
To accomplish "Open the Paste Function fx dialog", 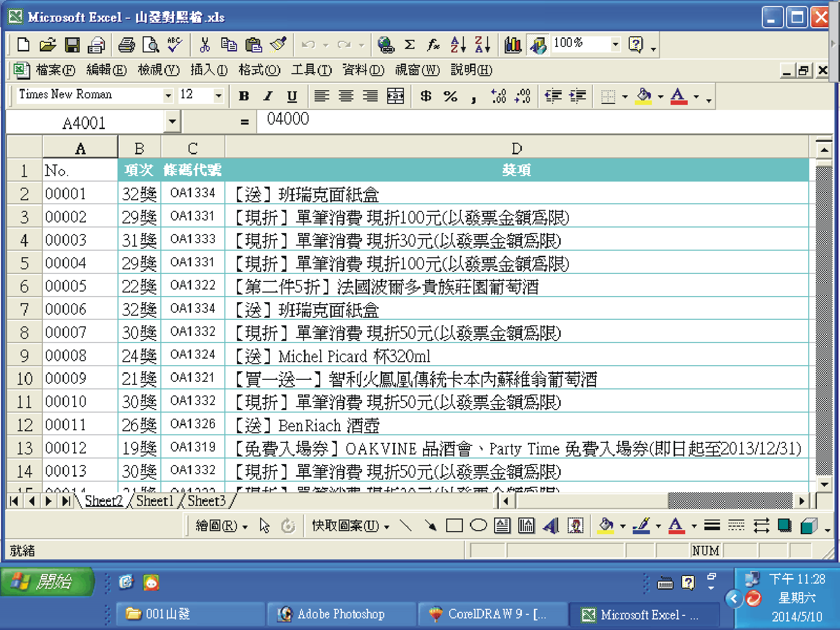I will tap(434, 45).
